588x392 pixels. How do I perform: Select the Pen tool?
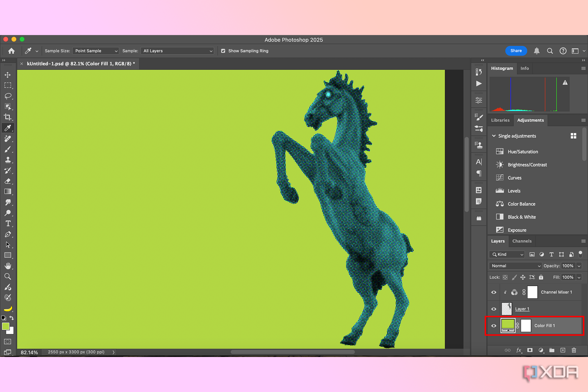click(8, 234)
